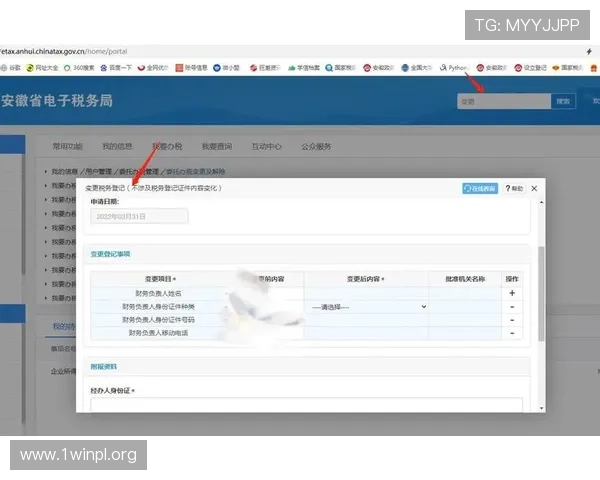600x480 pixels.
Task: Switch to the 我要查询 tab
Action: (217, 146)
